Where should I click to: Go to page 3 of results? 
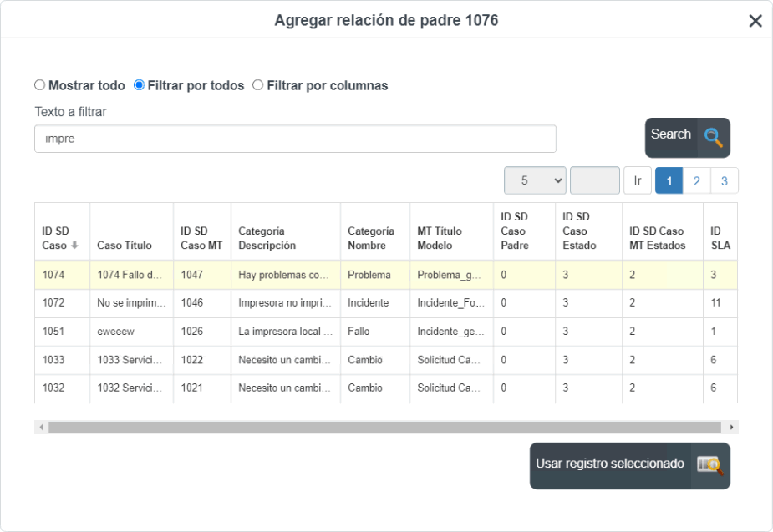725,180
